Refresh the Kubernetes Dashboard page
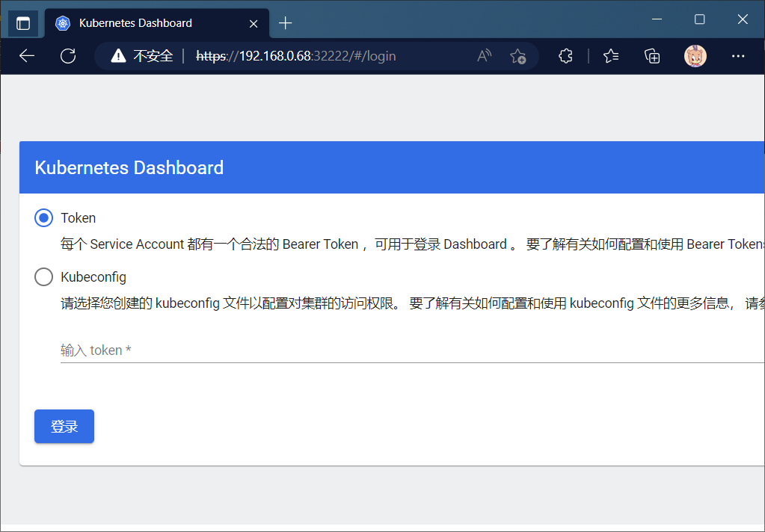Image resolution: width=765 pixels, height=532 pixels. coord(68,56)
